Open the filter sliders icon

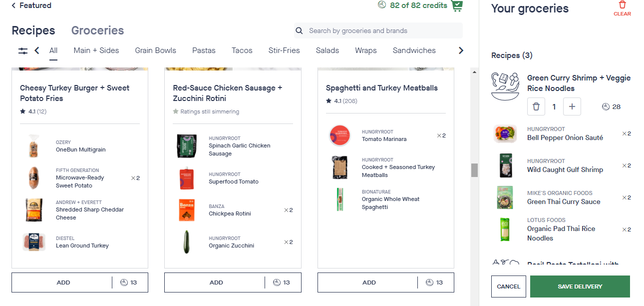pyautogui.click(x=23, y=50)
